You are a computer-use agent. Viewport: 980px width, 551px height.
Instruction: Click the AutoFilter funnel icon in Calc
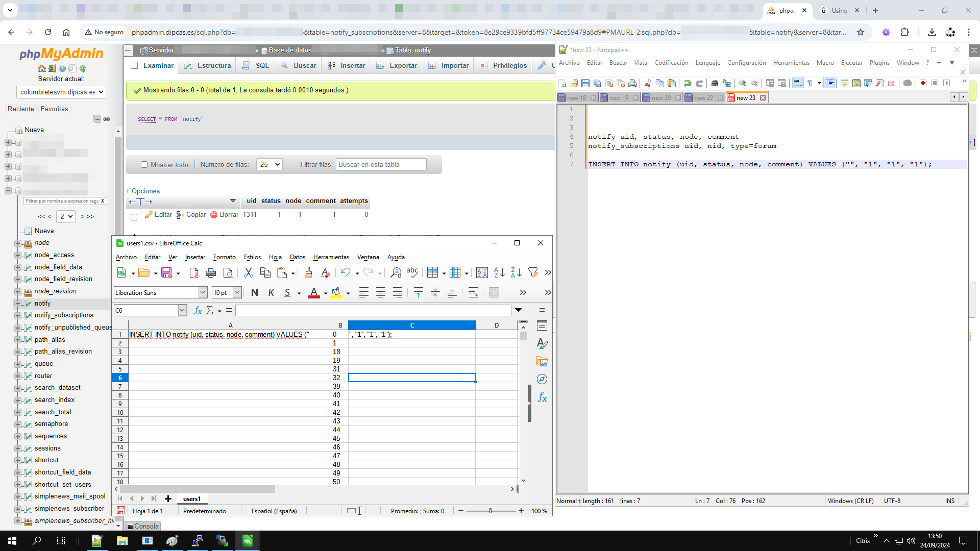tap(533, 273)
